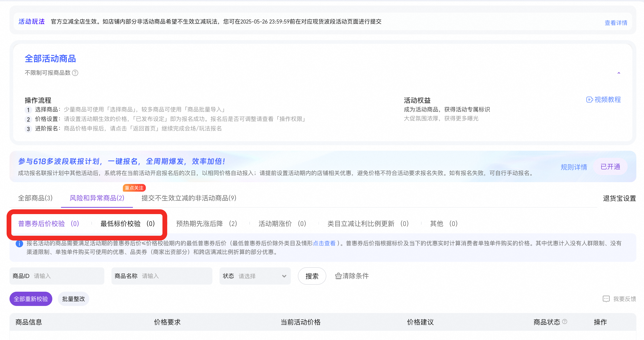Image resolution: width=644 pixels, height=340 pixels.
Task: Click the 已开通 status button
Action: [x=610, y=167]
